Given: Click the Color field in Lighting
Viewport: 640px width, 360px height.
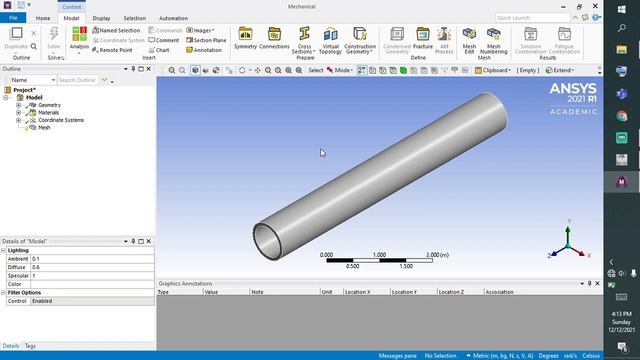Looking at the screenshot, I should pyautogui.click(x=92, y=284).
